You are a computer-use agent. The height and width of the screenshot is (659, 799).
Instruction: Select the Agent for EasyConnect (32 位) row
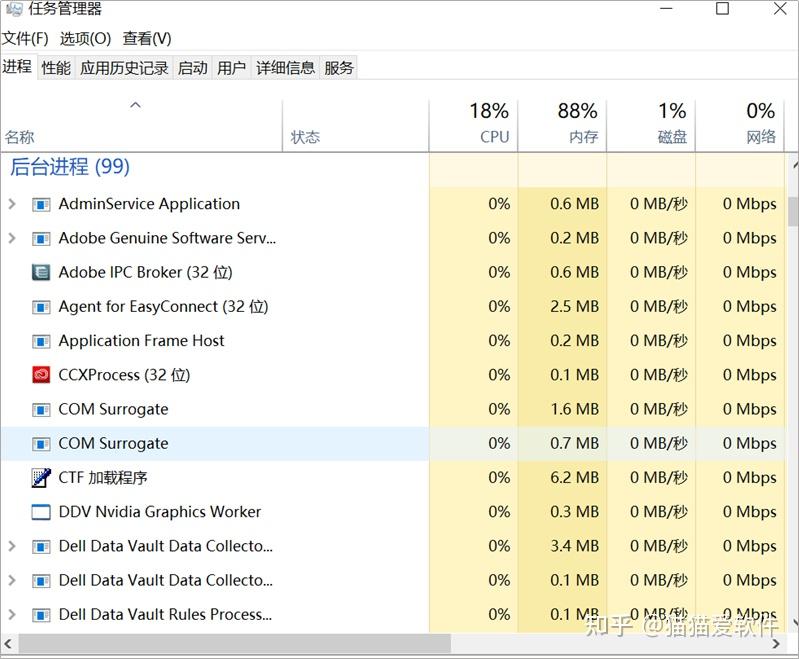(392, 307)
